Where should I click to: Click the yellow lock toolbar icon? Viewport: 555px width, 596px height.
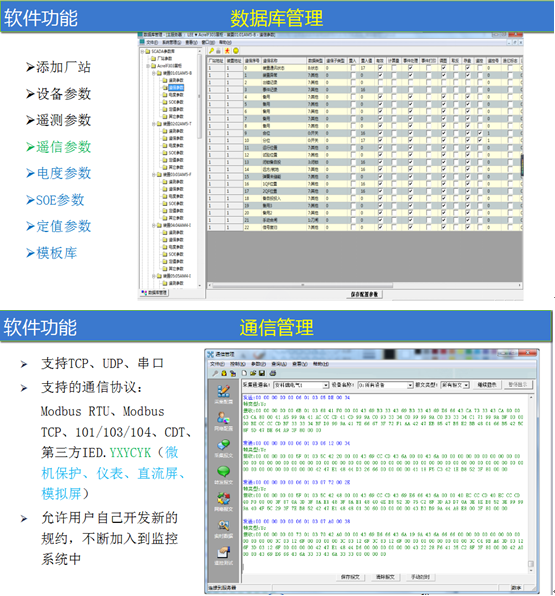(224, 373)
